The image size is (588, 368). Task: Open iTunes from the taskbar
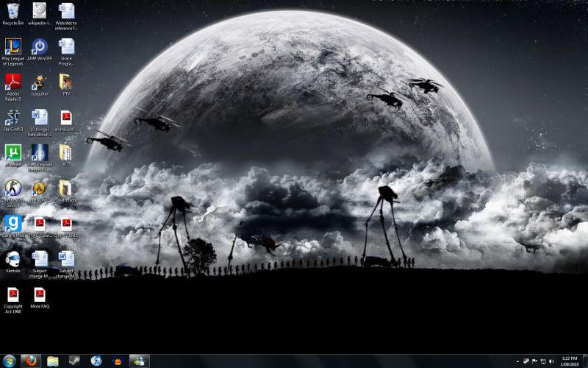[96, 361]
